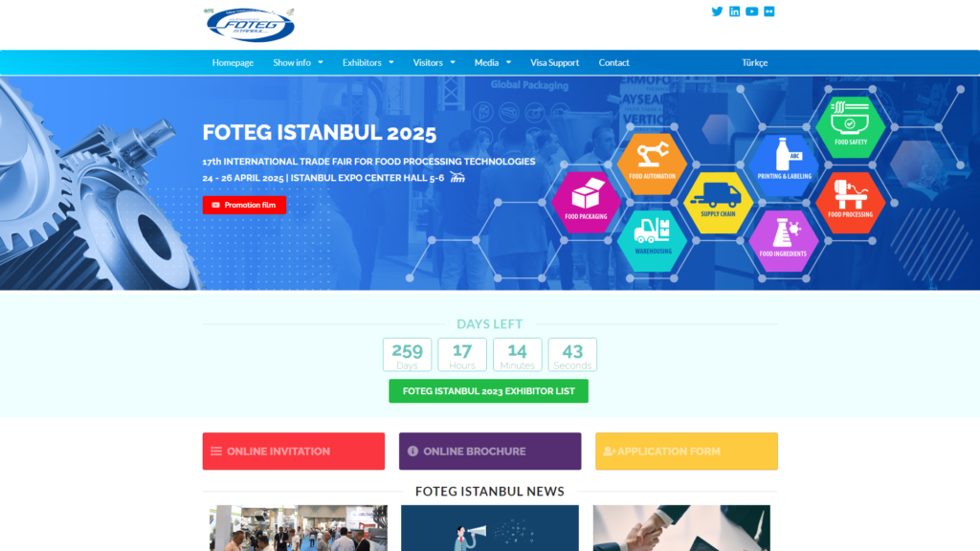Click the FOTEG ISTANBUL NEWS heading
Image resolution: width=980 pixels, height=551 pixels.
pyautogui.click(x=490, y=491)
